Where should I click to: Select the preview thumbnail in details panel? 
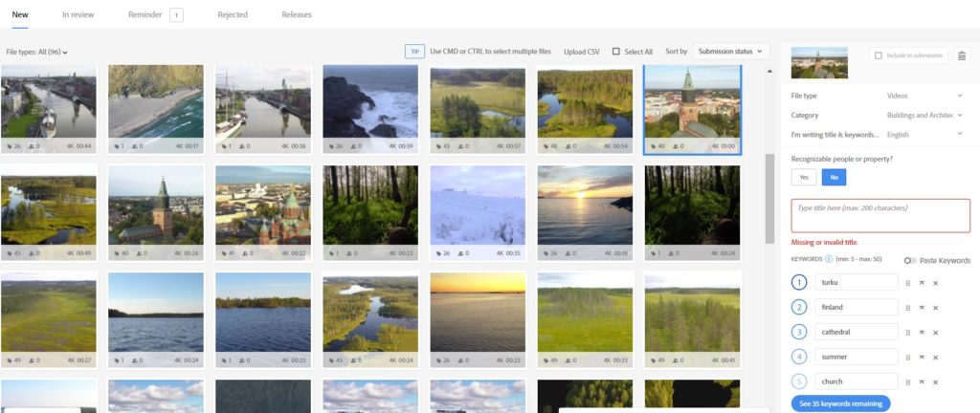tap(819, 62)
